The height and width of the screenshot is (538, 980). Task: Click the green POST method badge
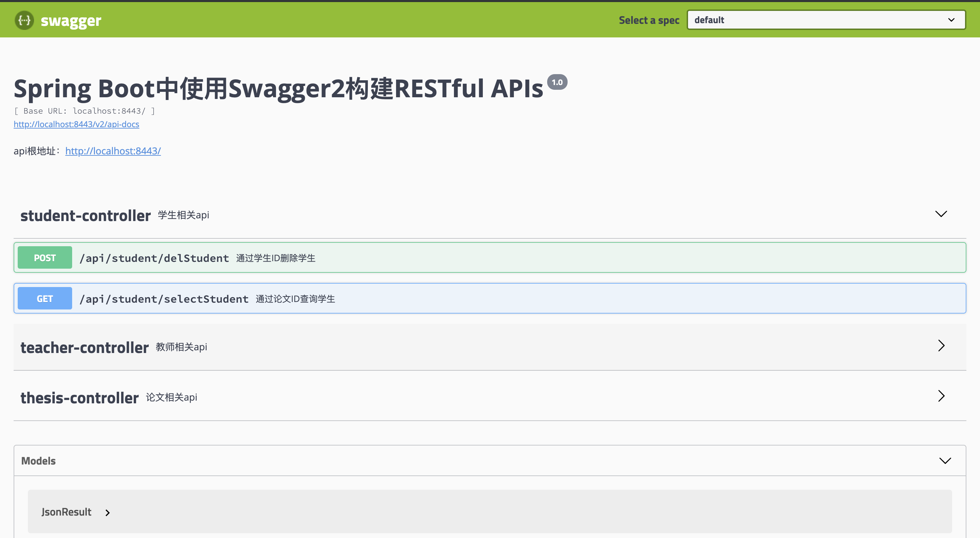point(45,258)
